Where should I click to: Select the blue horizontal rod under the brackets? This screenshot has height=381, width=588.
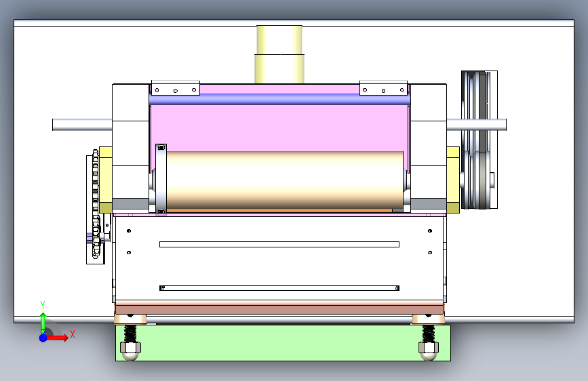[x=279, y=100]
